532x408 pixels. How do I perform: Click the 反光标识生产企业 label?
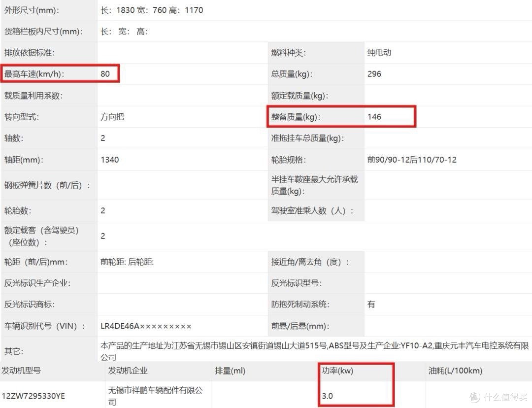37,283
